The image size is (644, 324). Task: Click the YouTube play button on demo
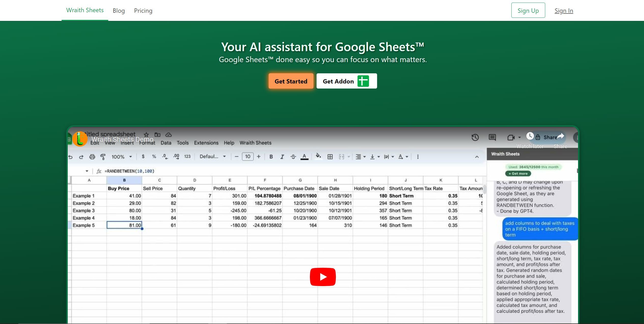(322, 276)
